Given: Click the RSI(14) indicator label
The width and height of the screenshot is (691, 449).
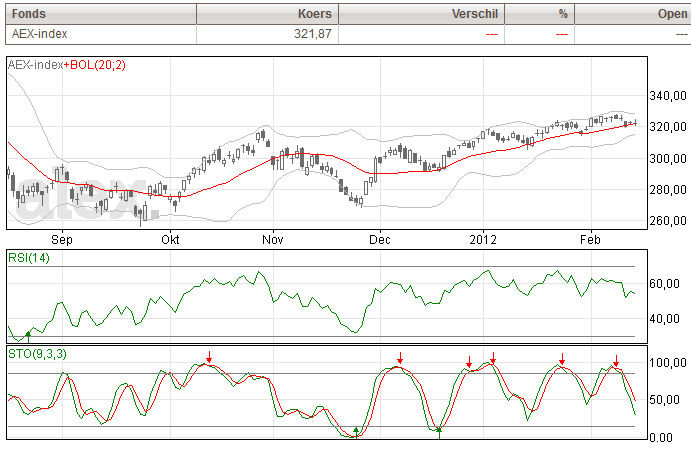Looking at the screenshot, I should pyautogui.click(x=29, y=258).
